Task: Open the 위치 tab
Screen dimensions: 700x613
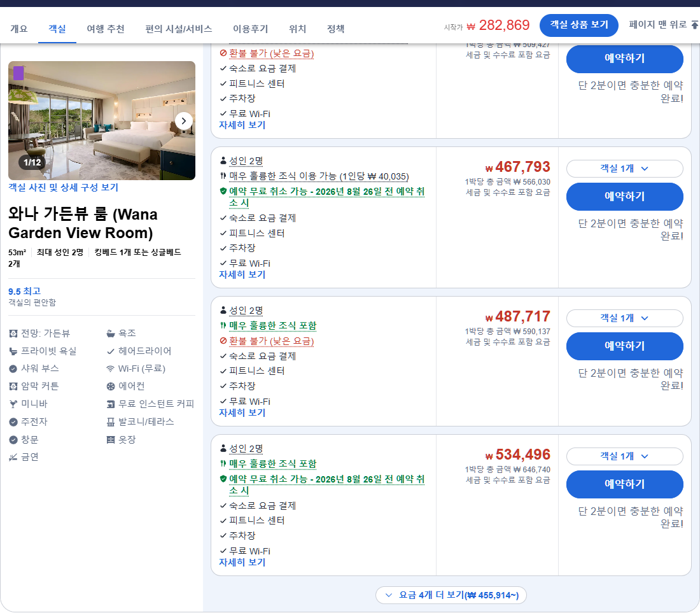Action: tap(297, 29)
